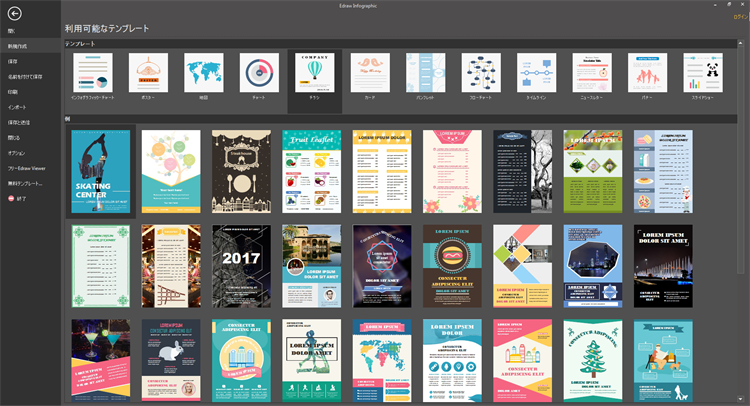Screen dimensions: 750x406
Task: Open the 開く menu item
Action: click(11, 31)
